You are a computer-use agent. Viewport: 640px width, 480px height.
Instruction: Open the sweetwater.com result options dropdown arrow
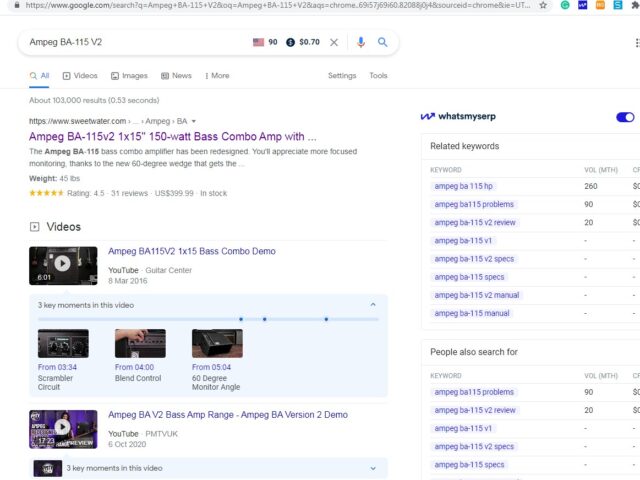tap(193, 121)
